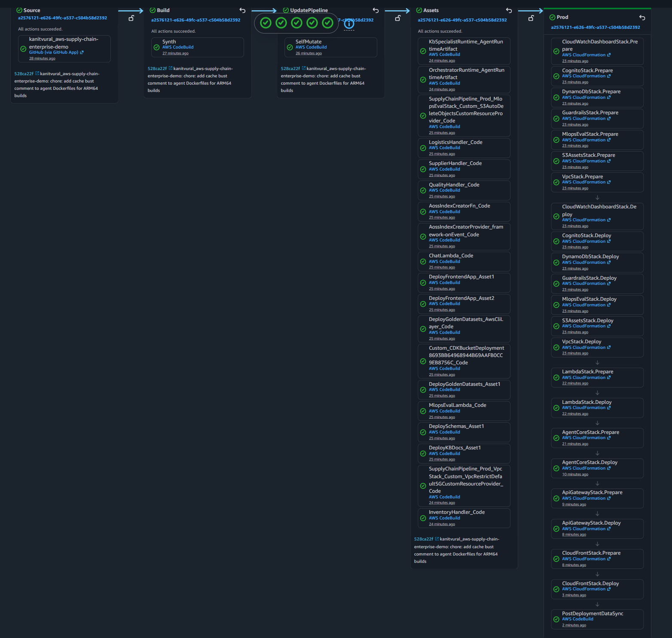Click the LambdaStack.Prepare action name
This screenshot has width=672, height=638.
587,372
